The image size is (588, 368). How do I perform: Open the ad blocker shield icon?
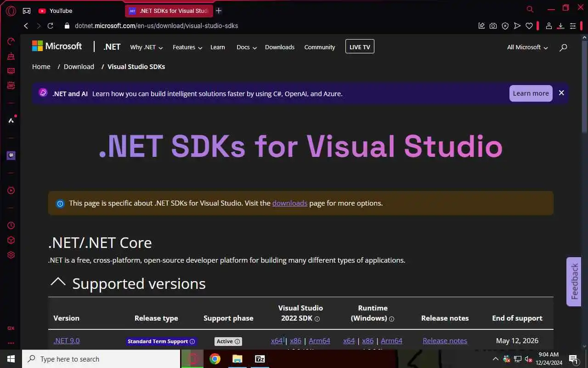[x=505, y=26]
